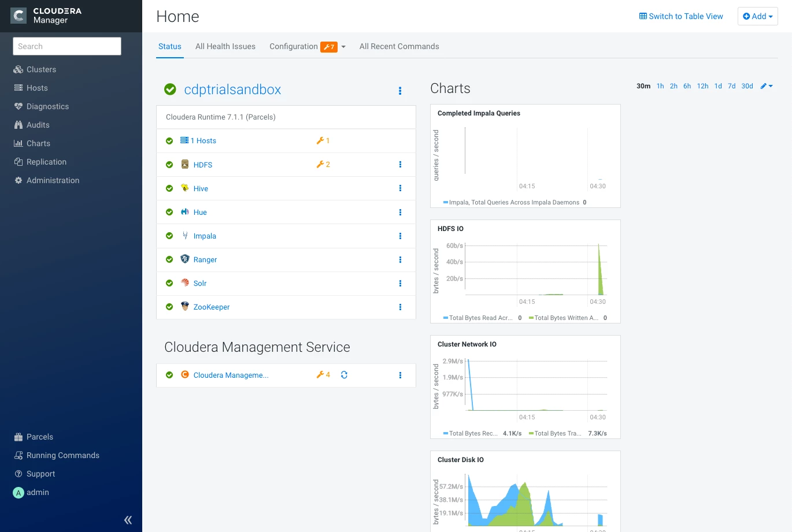Click the HDFS health status checkmark

[169, 165]
